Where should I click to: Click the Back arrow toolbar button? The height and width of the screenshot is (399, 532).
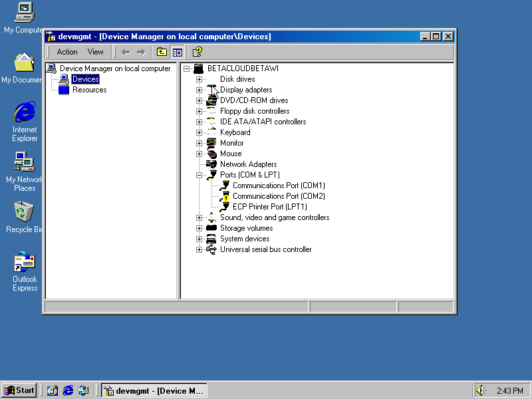pyautogui.click(x=126, y=52)
